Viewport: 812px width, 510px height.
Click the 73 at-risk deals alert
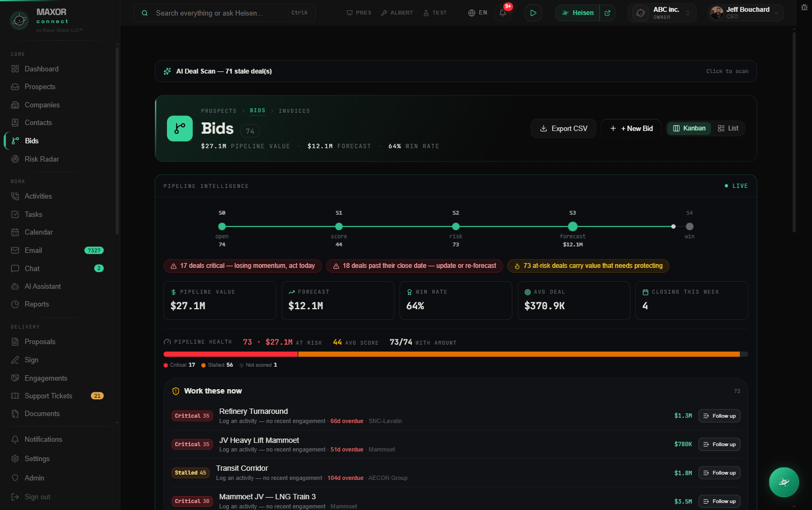pos(588,266)
